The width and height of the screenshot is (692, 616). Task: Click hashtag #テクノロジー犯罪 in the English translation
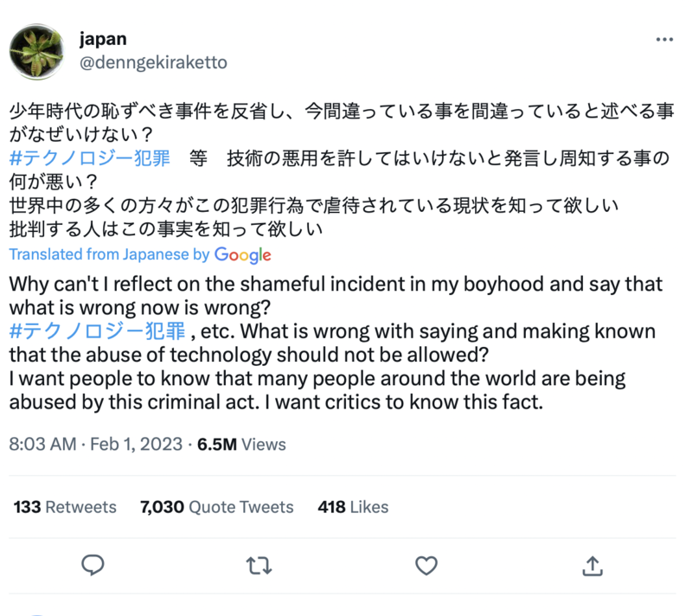point(99,331)
